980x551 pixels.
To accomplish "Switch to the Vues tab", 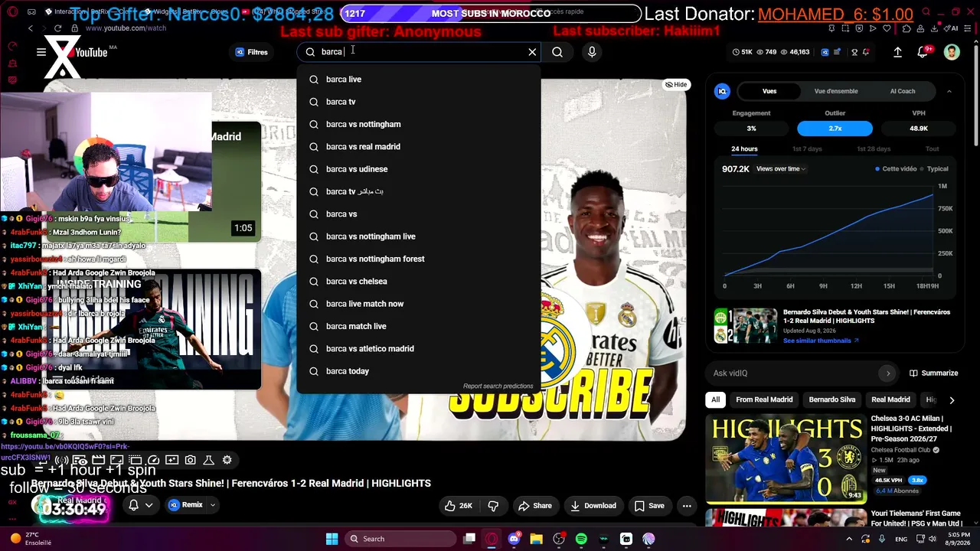I will 769,91.
